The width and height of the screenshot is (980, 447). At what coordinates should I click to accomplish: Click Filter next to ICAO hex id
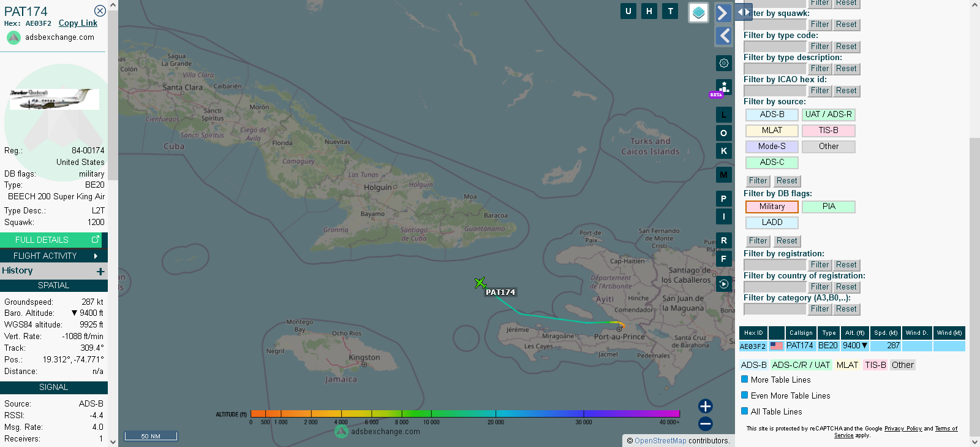(x=820, y=91)
